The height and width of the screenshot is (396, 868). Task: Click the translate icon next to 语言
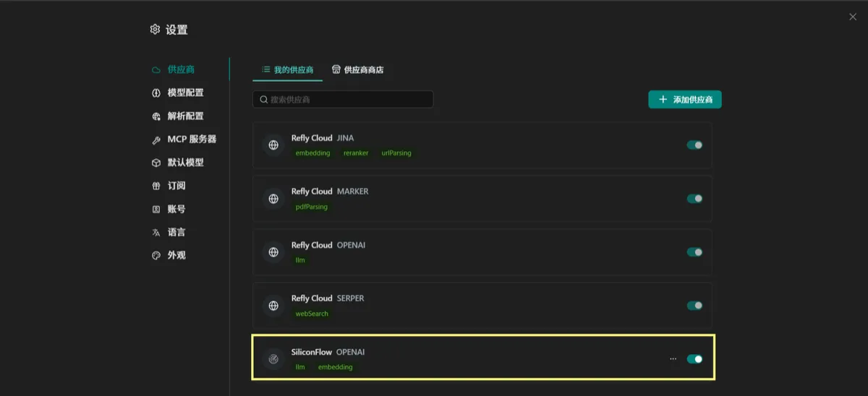(156, 233)
